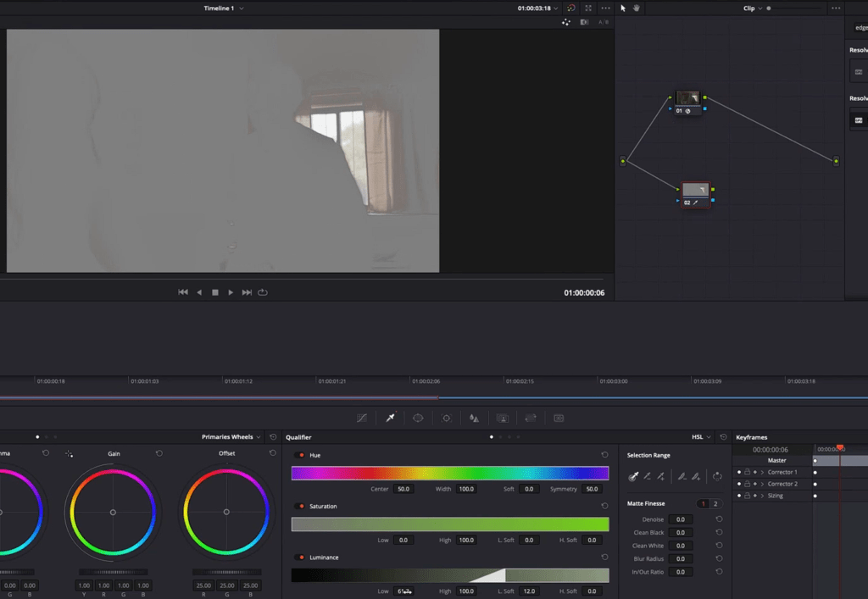This screenshot has height=599, width=868.
Task: Click the Luminance L. Soft value field
Action: (x=529, y=591)
